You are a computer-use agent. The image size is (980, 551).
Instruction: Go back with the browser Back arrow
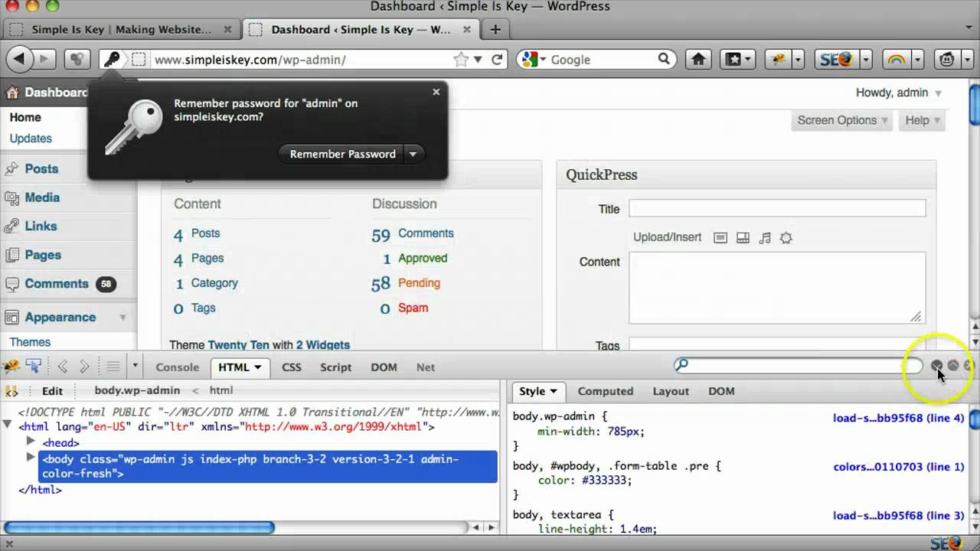pos(20,59)
